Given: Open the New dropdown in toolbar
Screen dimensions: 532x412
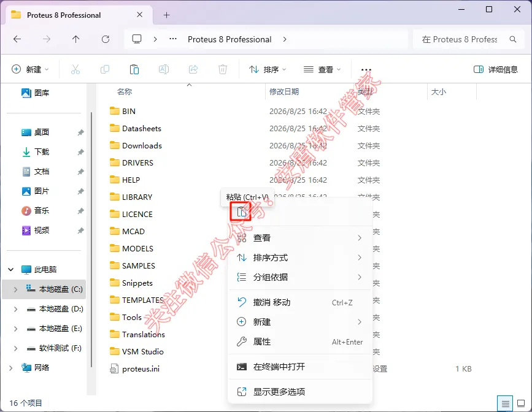Looking at the screenshot, I should click(30, 69).
